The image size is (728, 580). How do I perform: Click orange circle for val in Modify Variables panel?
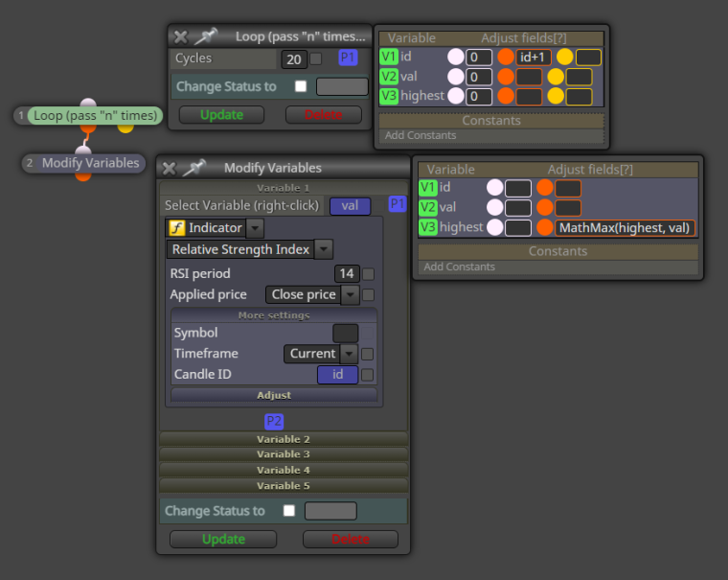tap(545, 208)
